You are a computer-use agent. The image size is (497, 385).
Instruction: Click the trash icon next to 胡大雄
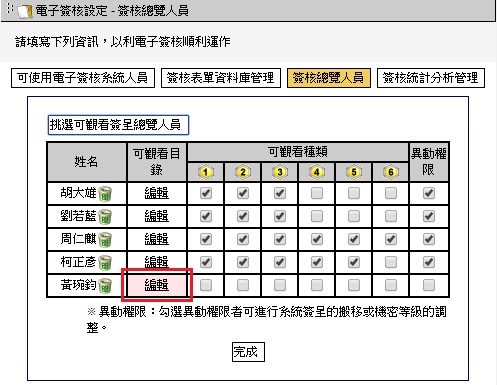105,194
